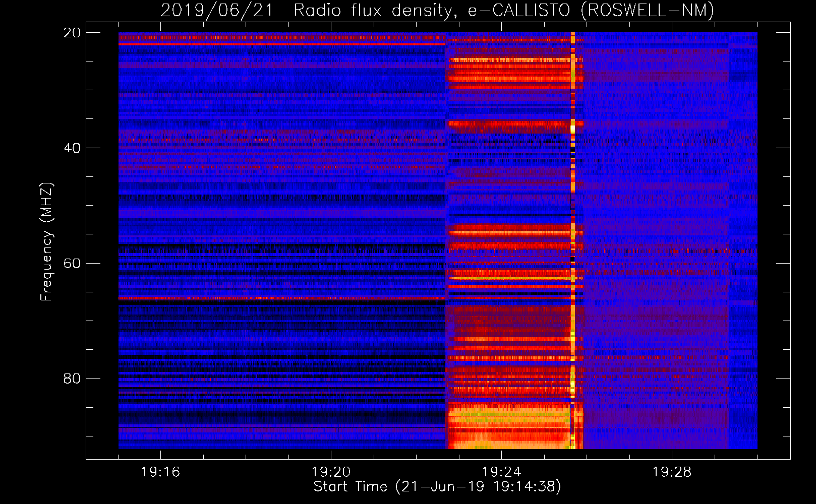This screenshot has width=816, height=504.
Task: Click the 19:28 time tick label
Action: tap(672, 472)
